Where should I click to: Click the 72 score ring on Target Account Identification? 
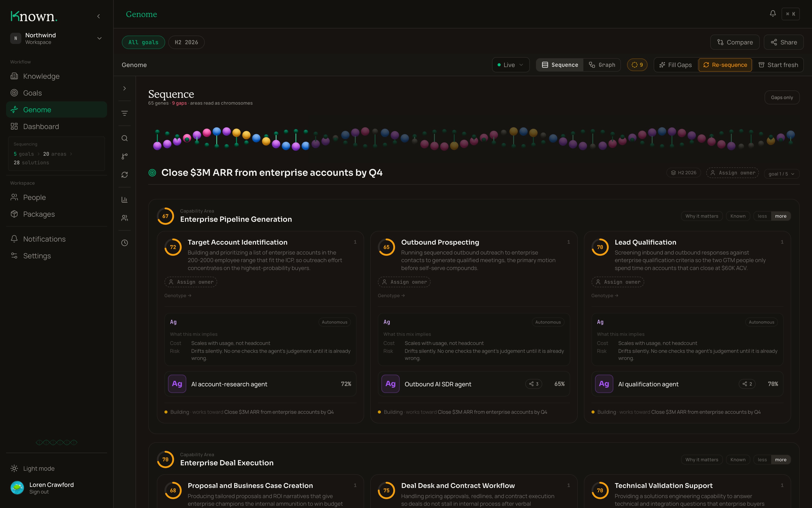point(173,247)
